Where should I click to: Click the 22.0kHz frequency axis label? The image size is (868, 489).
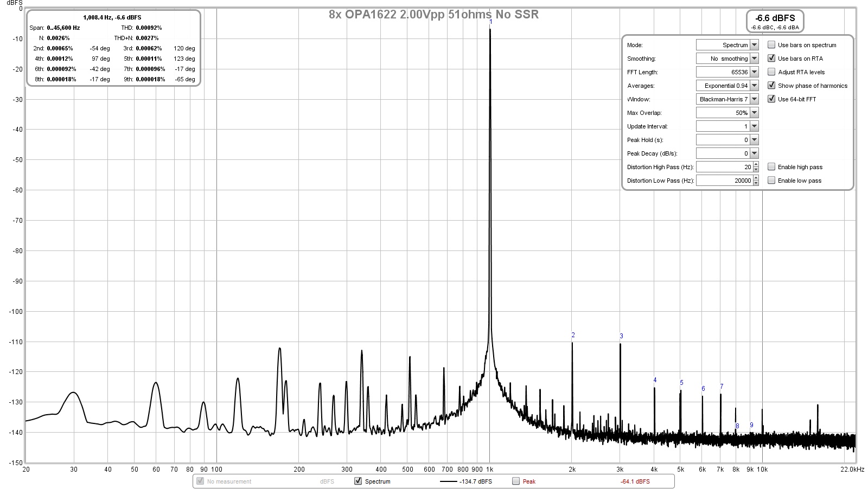pos(852,469)
